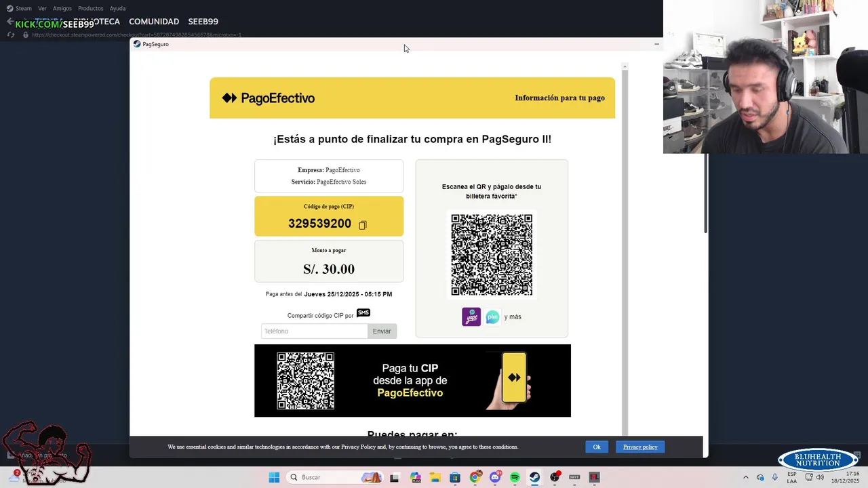Screen dimensions: 868x488
Task: Click the Windows taskbar search box
Action: [x=334, y=477]
